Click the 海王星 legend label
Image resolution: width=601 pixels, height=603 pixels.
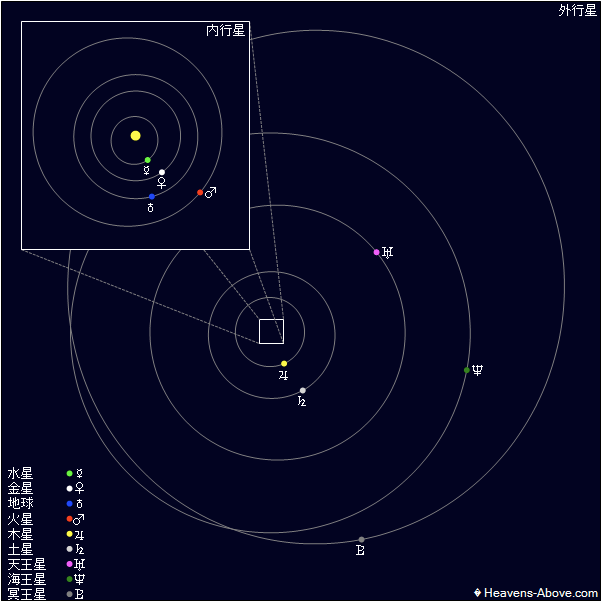(x=27, y=579)
